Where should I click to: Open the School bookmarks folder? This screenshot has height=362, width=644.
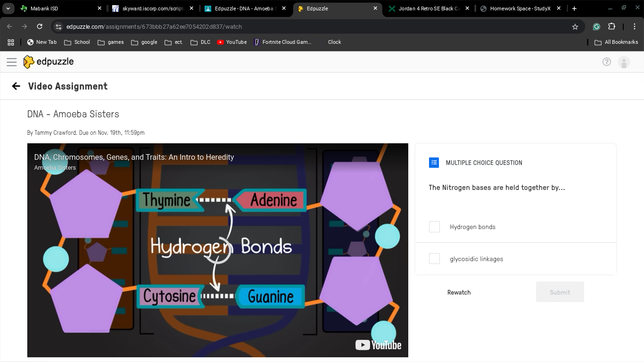click(77, 42)
